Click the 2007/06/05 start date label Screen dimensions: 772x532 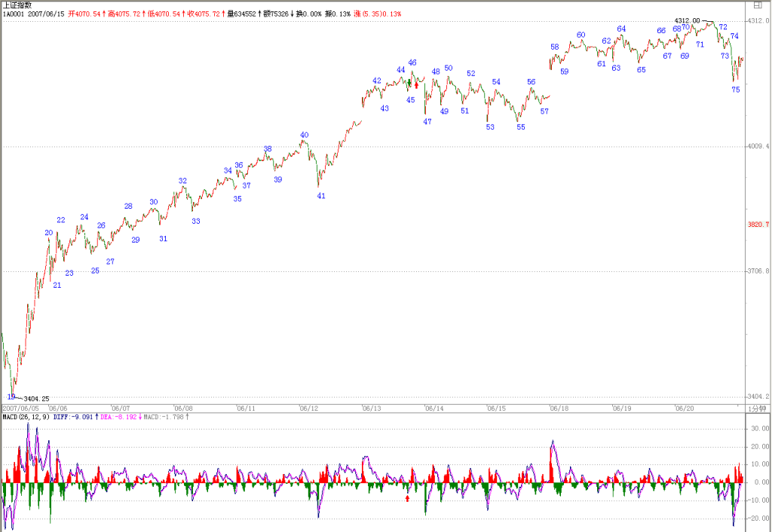(x=20, y=408)
